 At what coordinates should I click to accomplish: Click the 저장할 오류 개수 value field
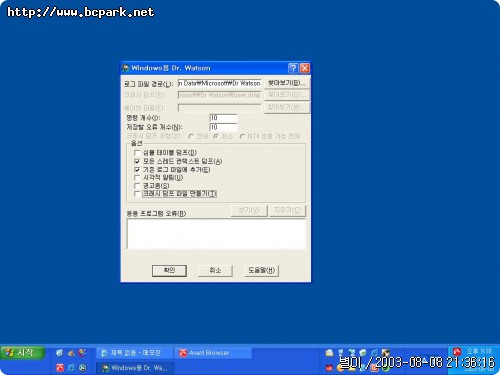pyautogui.click(x=223, y=127)
